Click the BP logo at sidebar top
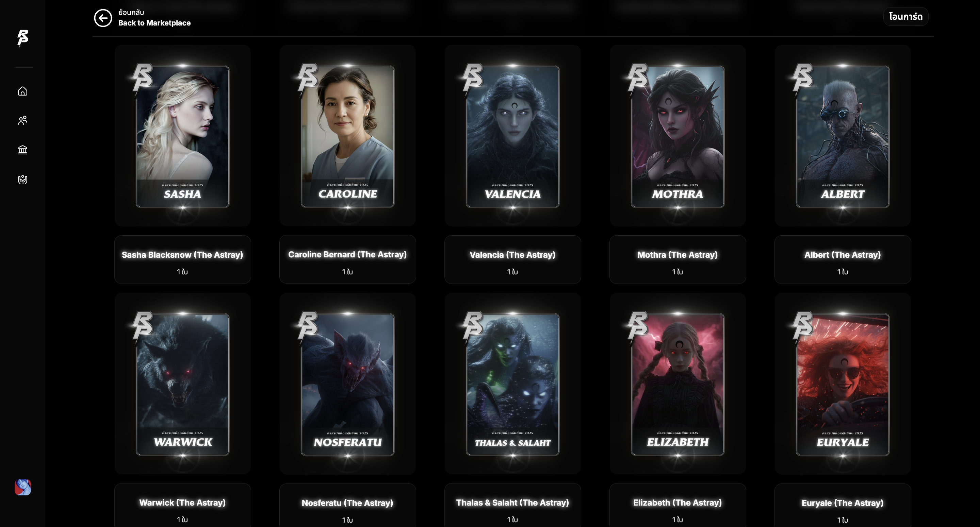 (23, 38)
